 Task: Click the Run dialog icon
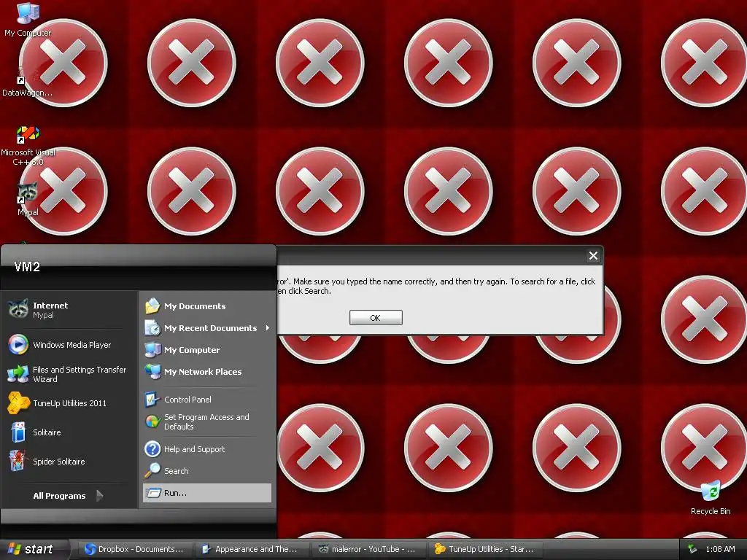tap(153, 493)
